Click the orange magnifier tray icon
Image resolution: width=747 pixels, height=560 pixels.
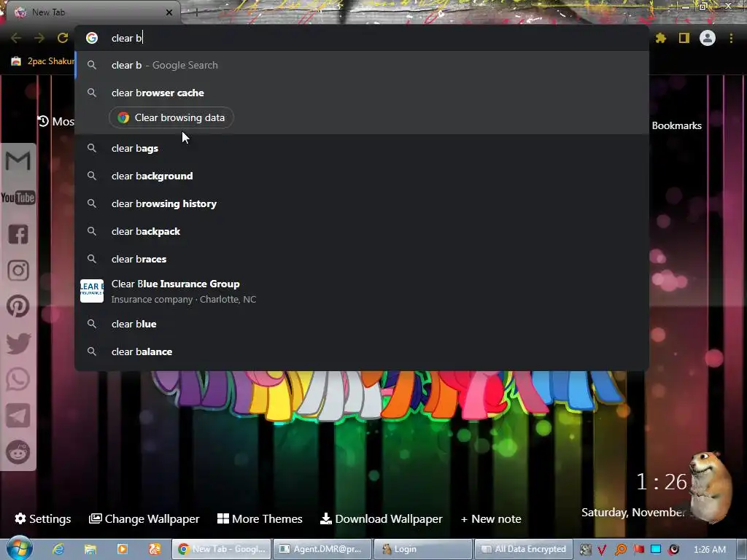click(620, 550)
